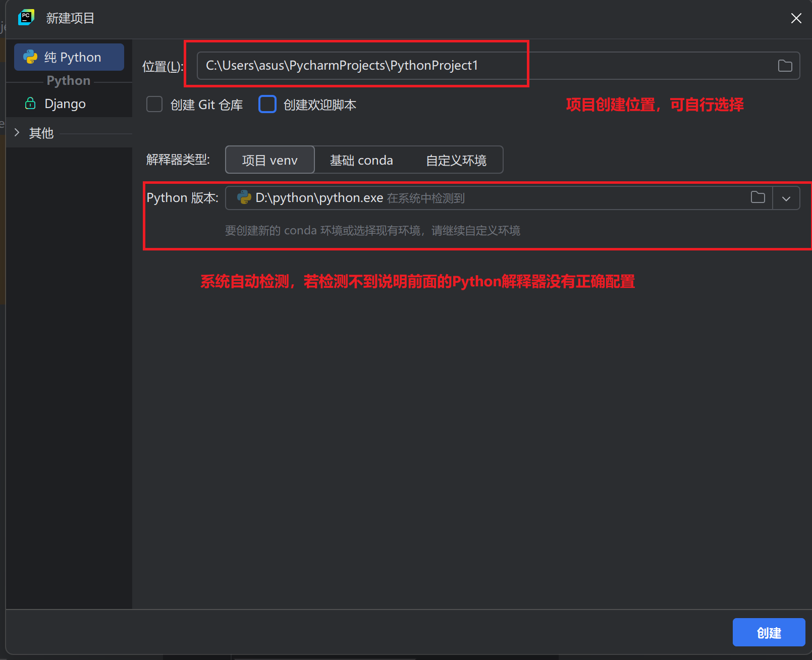Choose the 基础 conda interpreter type
812x660 pixels.
click(x=361, y=160)
